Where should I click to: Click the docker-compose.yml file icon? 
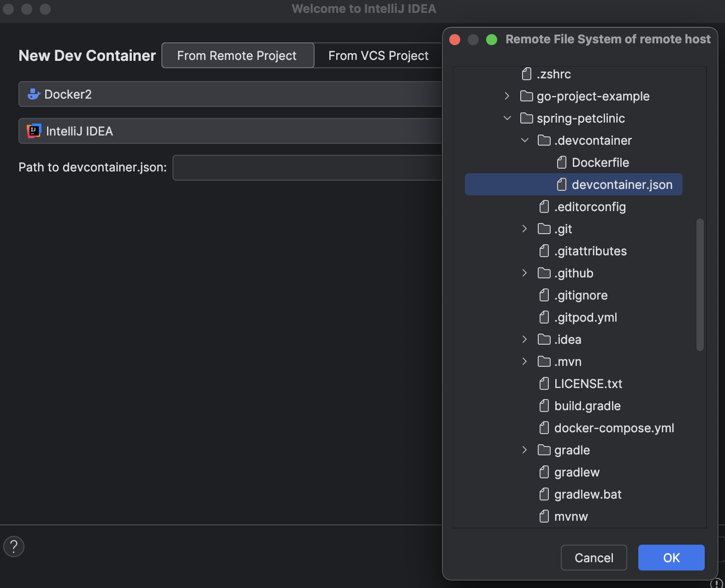(544, 428)
